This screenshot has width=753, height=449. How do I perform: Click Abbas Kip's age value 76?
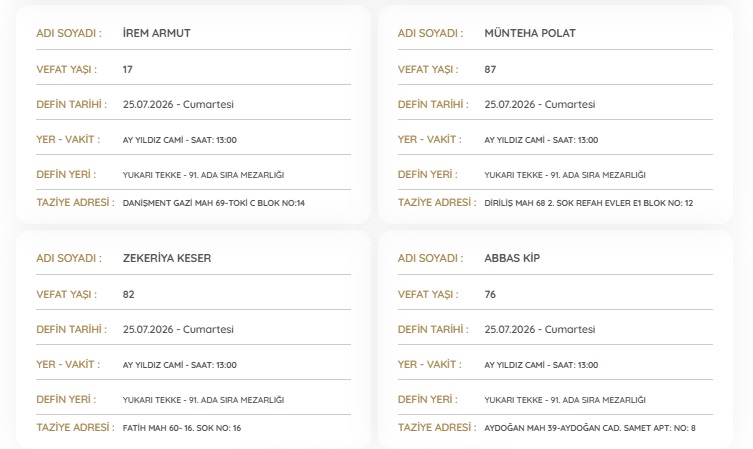(490, 294)
